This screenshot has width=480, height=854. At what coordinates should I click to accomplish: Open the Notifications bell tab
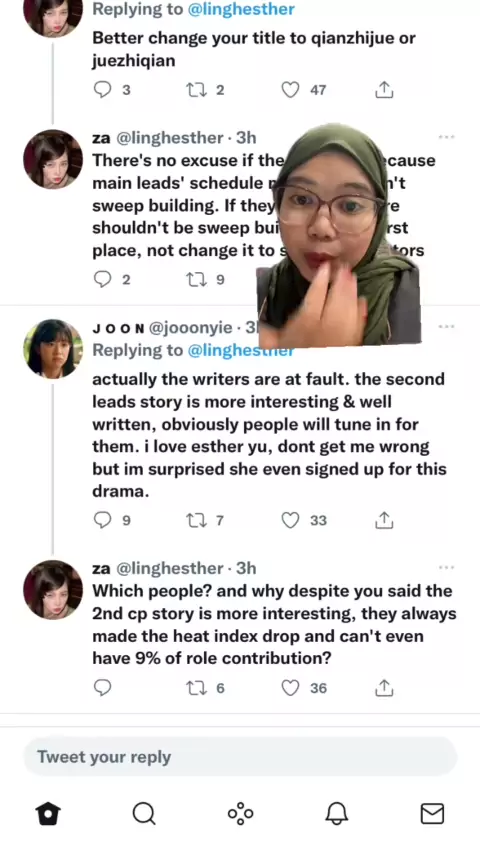click(x=336, y=814)
